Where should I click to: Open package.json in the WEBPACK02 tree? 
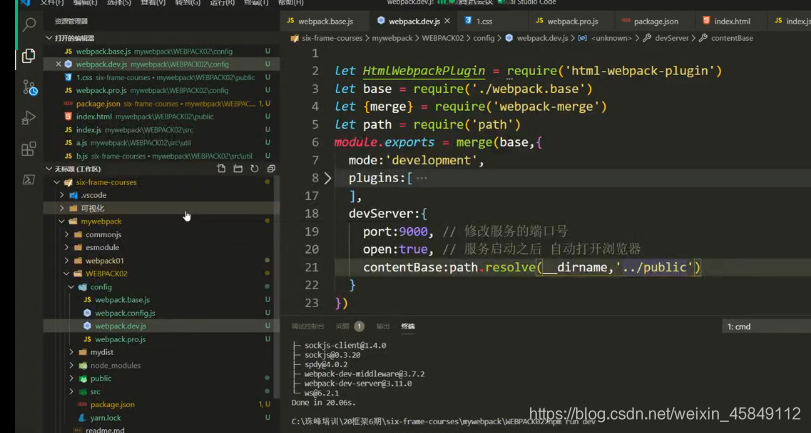click(112, 405)
